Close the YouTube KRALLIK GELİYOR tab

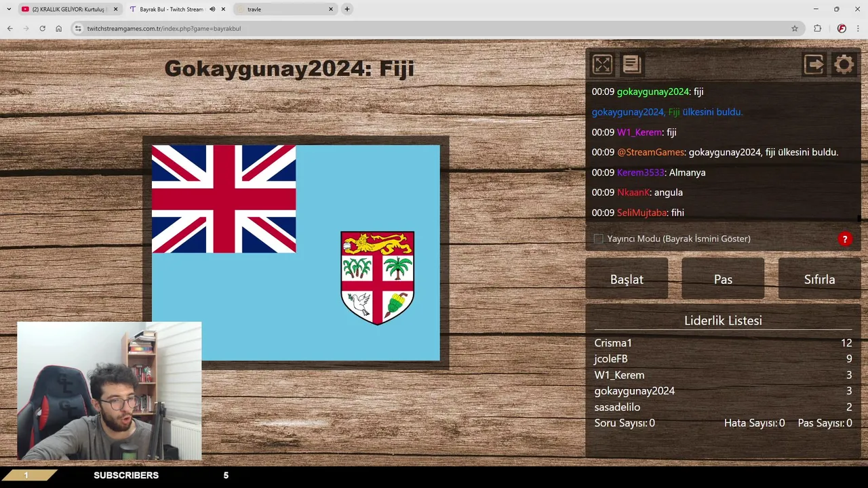pos(115,9)
